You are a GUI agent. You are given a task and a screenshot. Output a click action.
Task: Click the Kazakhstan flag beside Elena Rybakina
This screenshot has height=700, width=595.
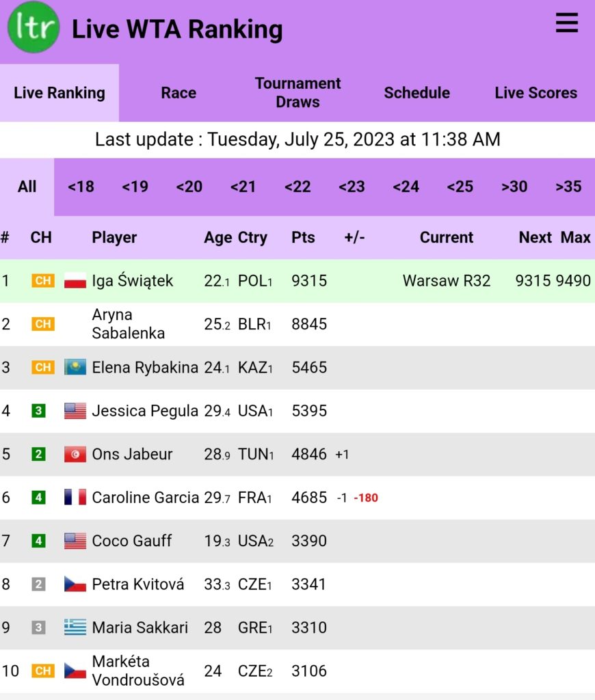click(75, 368)
